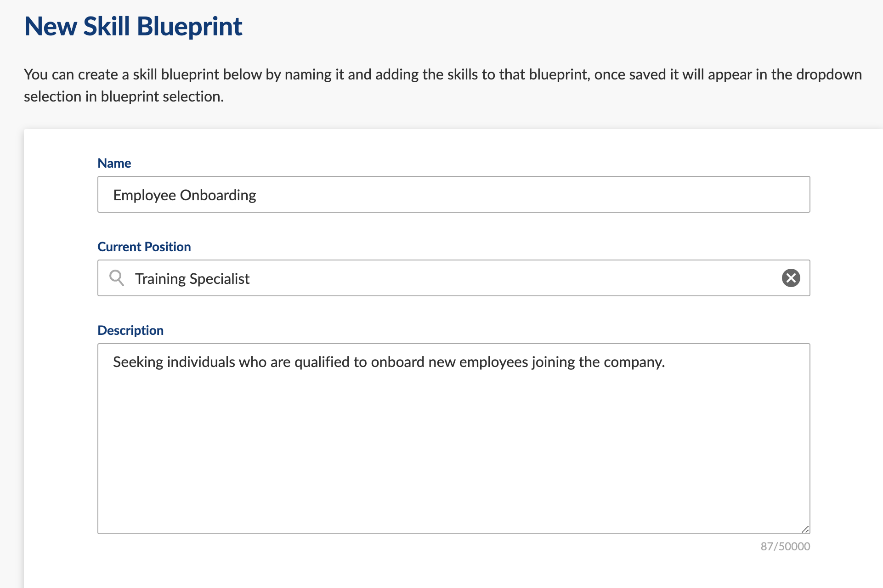Click the Description box resize grip
883x588 pixels.
point(805,529)
